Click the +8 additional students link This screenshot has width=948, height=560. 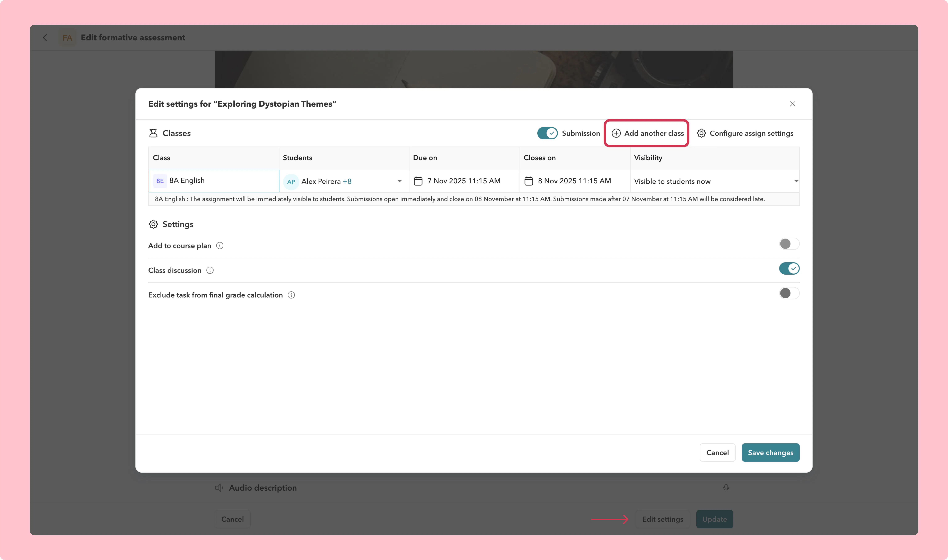pos(347,181)
